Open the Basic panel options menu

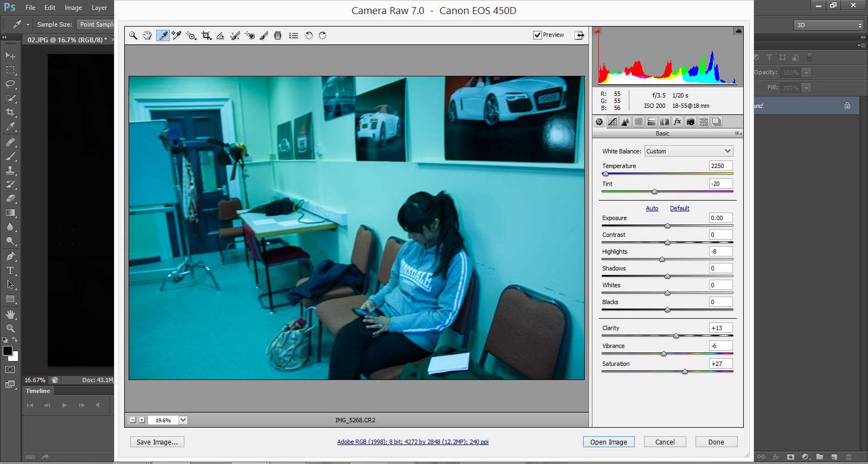[738, 133]
